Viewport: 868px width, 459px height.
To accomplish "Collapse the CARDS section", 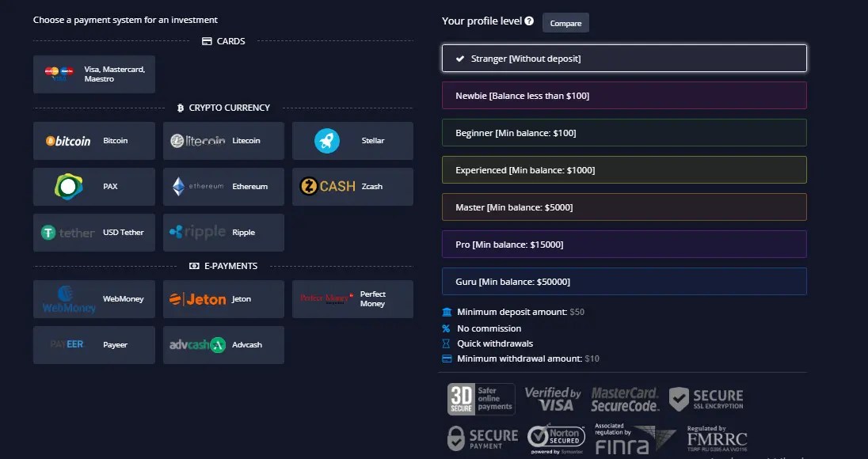I will click(x=223, y=40).
